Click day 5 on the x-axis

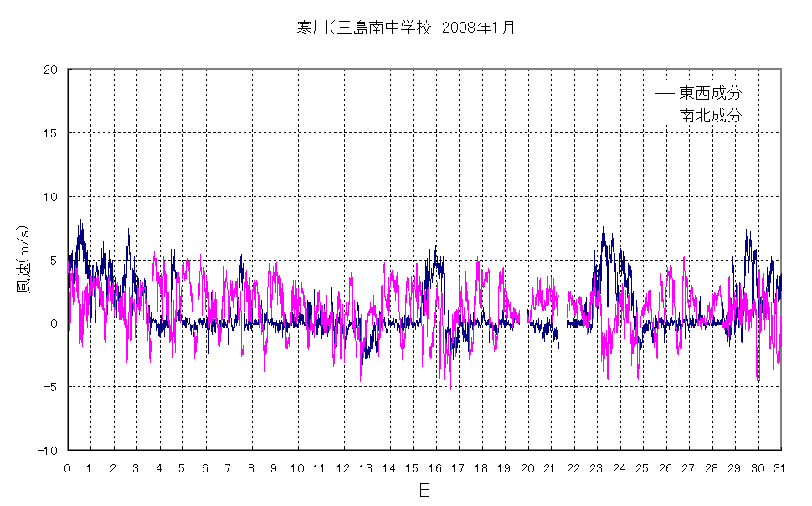[x=182, y=468]
